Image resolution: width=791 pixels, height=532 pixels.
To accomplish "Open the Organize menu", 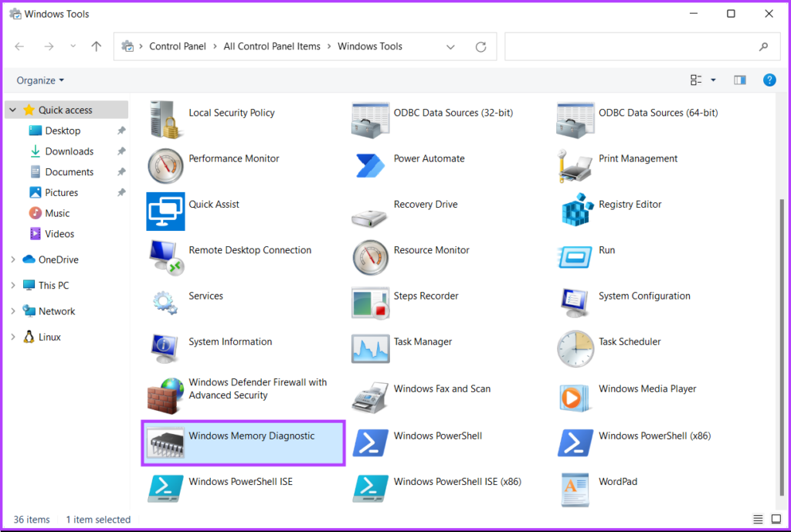I will click(x=40, y=80).
